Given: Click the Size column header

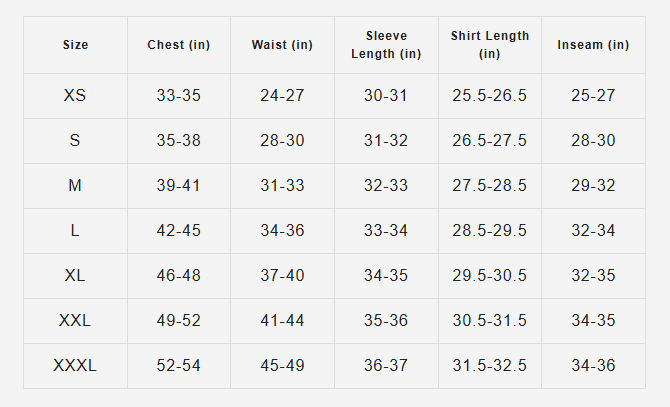Looking at the screenshot, I should 75,45.
